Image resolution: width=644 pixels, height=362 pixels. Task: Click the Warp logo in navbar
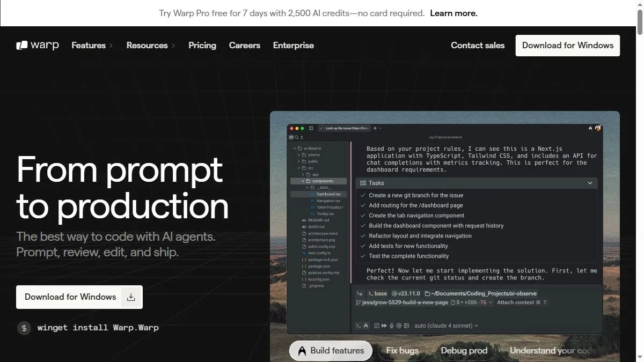pos(38,45)
